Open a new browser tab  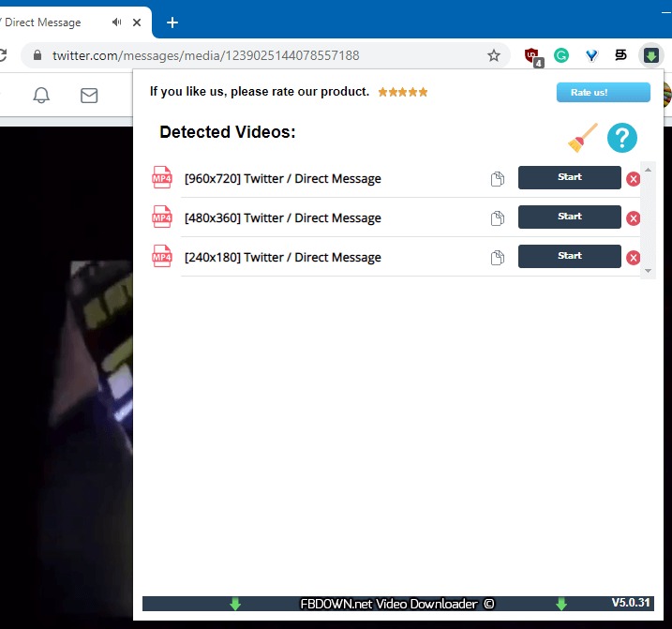172,22
